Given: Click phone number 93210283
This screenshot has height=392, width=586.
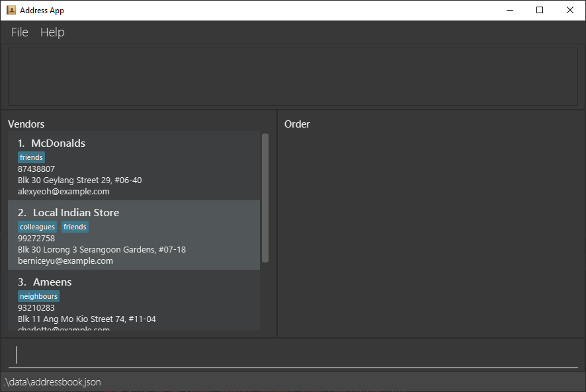Looking at the screenshot, I should pyautogui.click(x=36, y=308).
